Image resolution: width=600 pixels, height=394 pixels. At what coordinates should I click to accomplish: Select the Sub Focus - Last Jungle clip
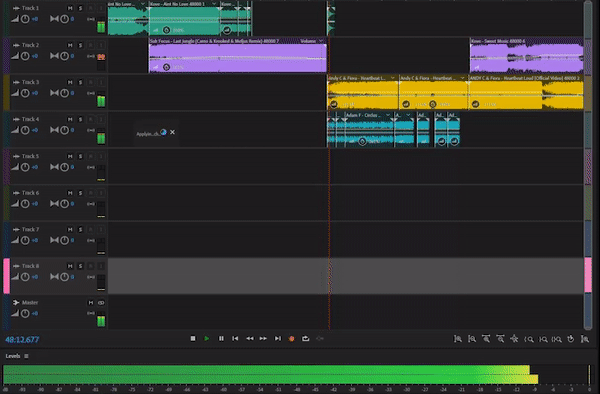[x=237, y=55]
